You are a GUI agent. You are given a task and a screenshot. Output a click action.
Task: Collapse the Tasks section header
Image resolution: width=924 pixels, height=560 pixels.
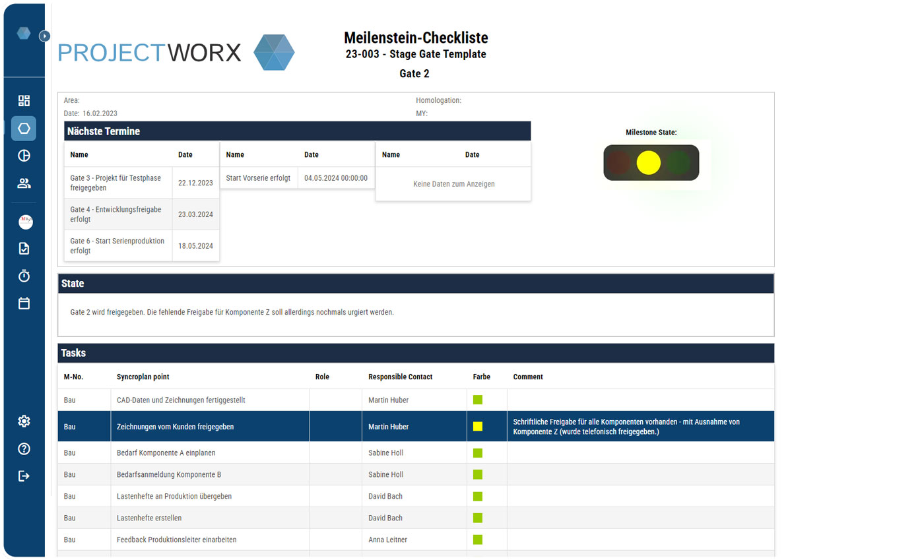click(416, 353)
